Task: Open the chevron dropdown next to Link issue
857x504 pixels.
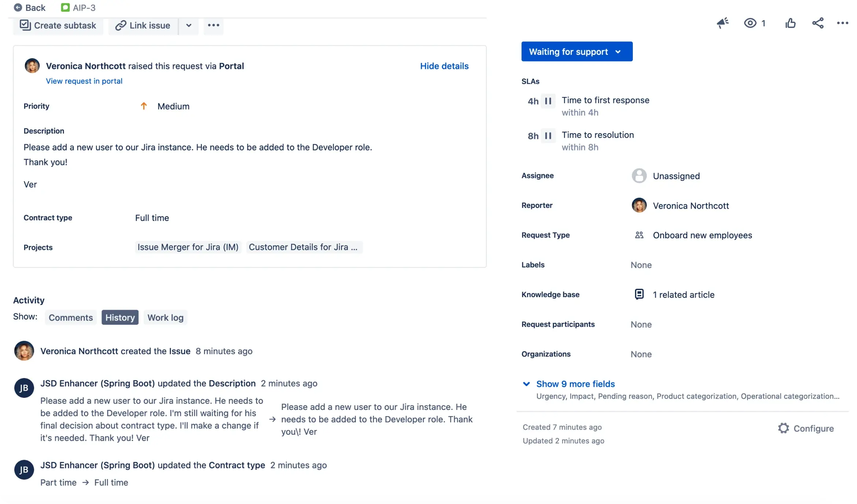Action: click(x=189, y=25)
